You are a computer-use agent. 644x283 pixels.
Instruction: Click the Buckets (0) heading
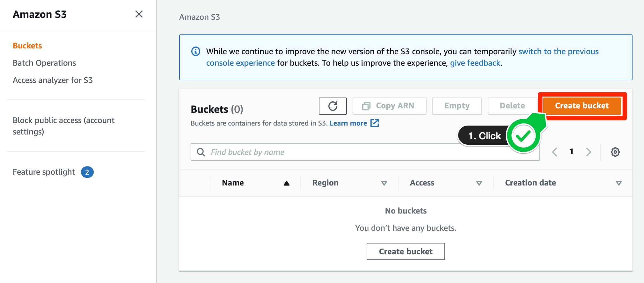click(x=217, y=109)
